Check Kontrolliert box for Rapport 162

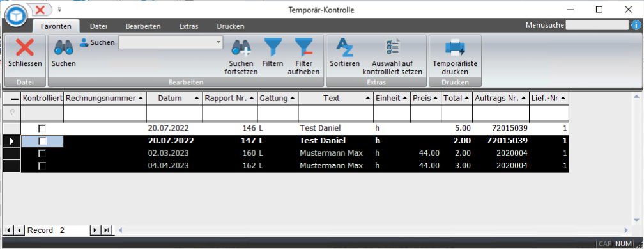[42, 166]
